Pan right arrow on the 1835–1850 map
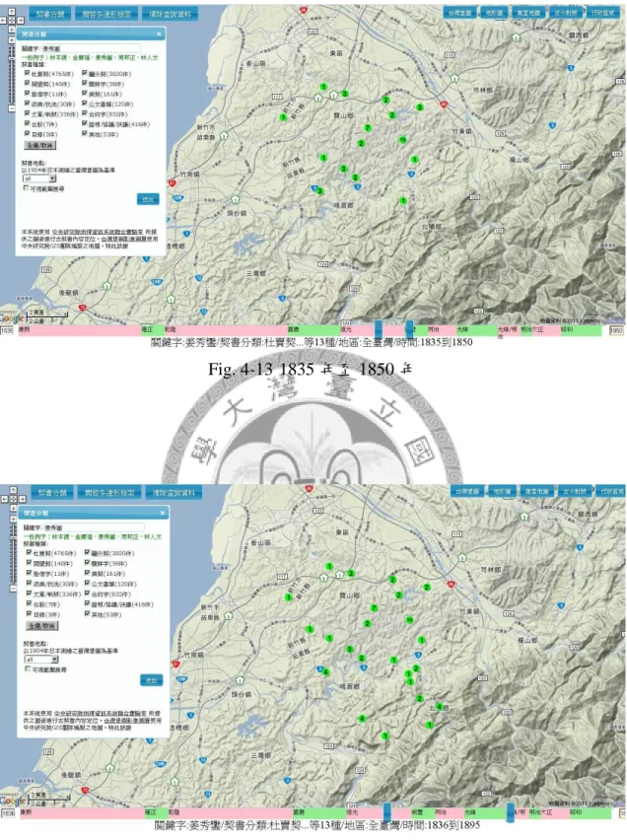This screenshot has height=840, width=627. tap(20, 20)
